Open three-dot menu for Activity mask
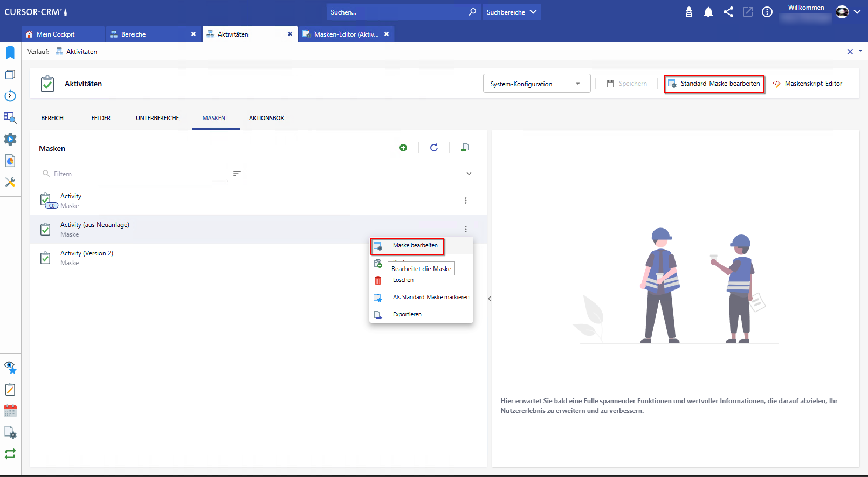Image resolution: width=868 pixels, height=477 pixels. tap(466, 201)
